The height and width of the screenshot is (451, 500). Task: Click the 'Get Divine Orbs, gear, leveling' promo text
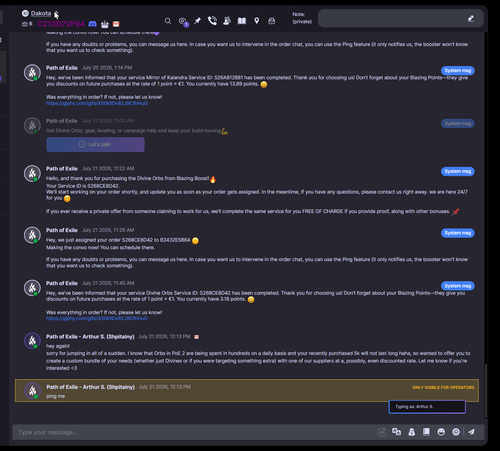133,131
